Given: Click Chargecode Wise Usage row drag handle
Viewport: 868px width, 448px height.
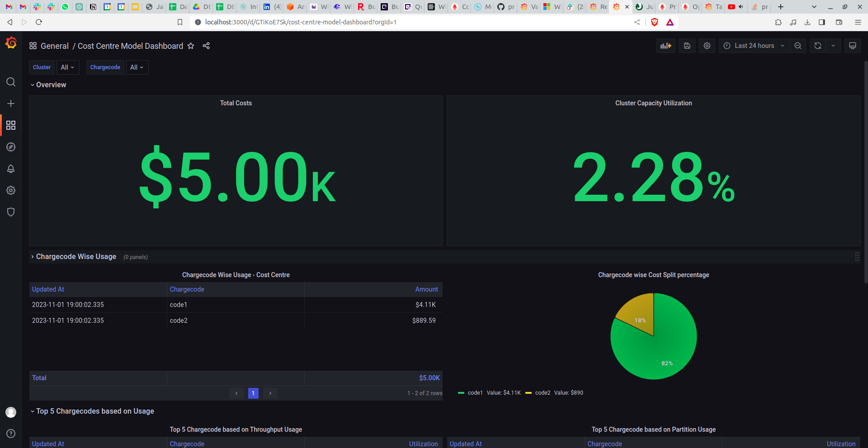Looking at the screenshot, I should point(857,256).
